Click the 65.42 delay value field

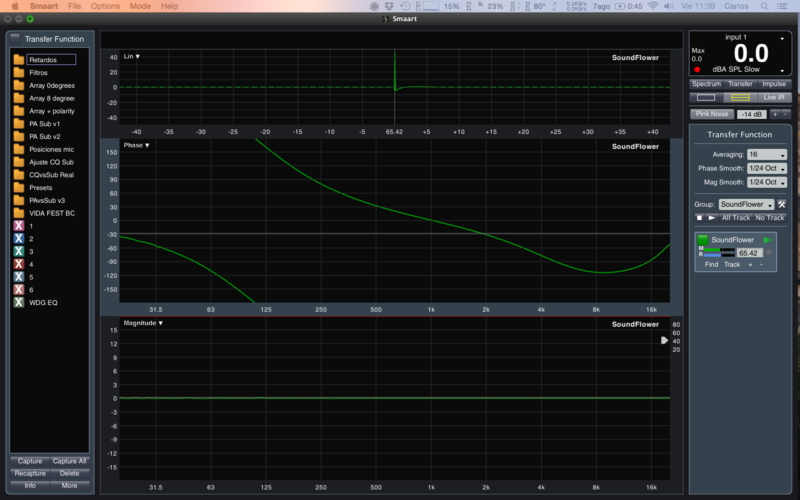749,254
